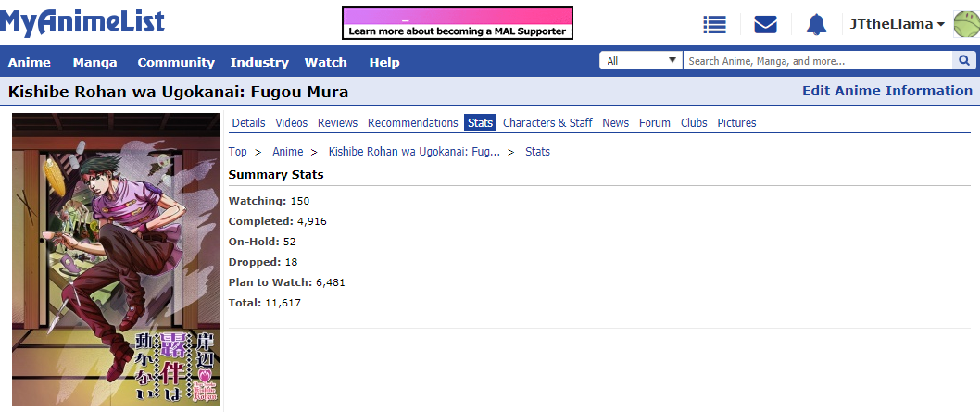Click Kishibe Rohan wa Ugokanai breadcrumb link
The width and height of the screenshot is (980, 412).
coord(414,152)
